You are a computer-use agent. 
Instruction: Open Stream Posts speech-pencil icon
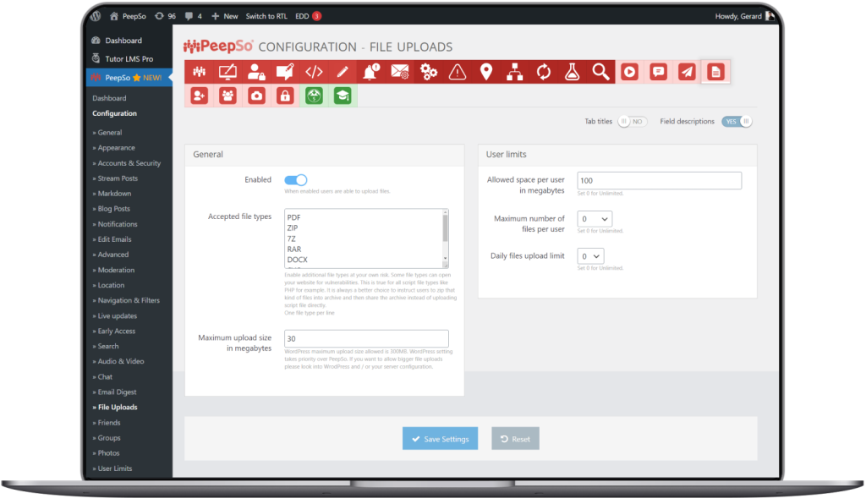pos(285,72)
